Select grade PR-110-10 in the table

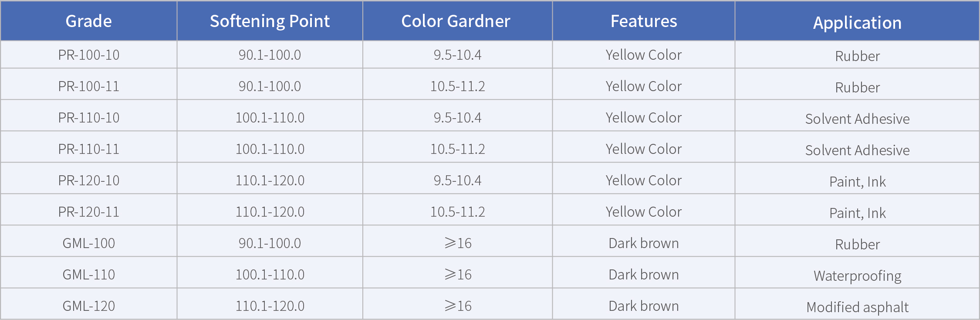click(88, 118)
